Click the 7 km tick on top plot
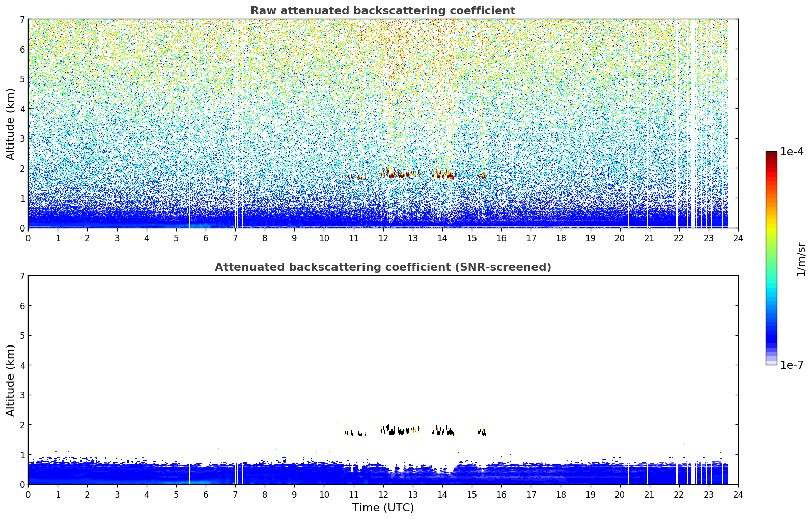The image size is (812, 519). click(x=22, y=19)
